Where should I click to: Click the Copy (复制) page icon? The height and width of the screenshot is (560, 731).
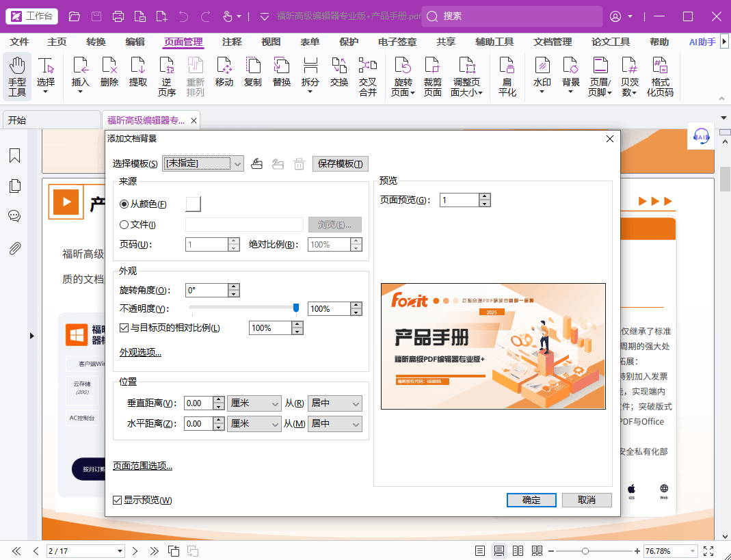click(253, 72)
